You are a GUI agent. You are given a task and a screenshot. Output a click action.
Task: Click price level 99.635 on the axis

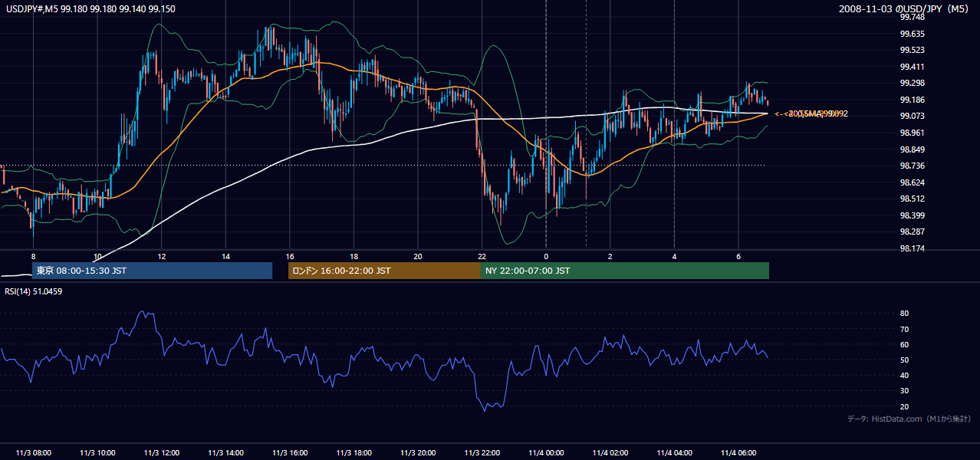[913, 34]
